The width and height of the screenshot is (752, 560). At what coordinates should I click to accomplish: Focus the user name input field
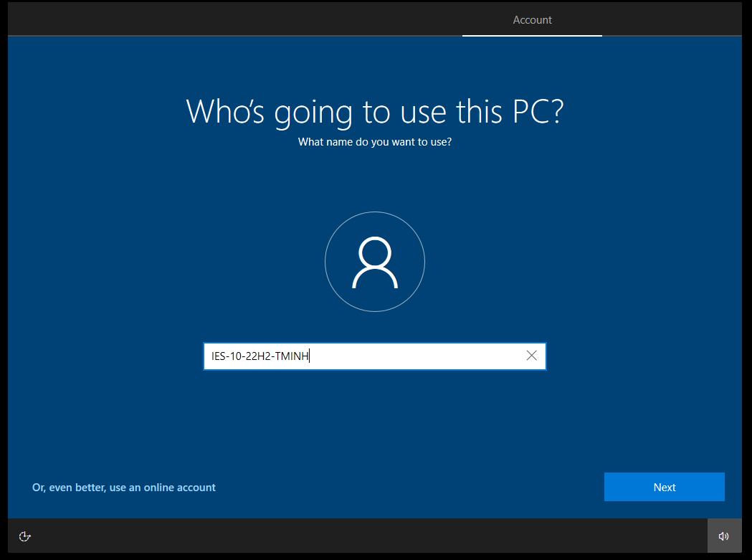coord(374,356)
